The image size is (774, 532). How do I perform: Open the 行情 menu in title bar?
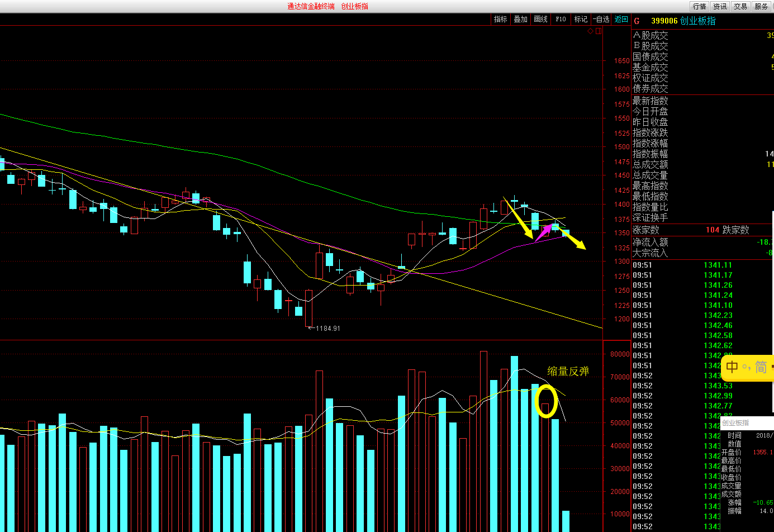700,6
